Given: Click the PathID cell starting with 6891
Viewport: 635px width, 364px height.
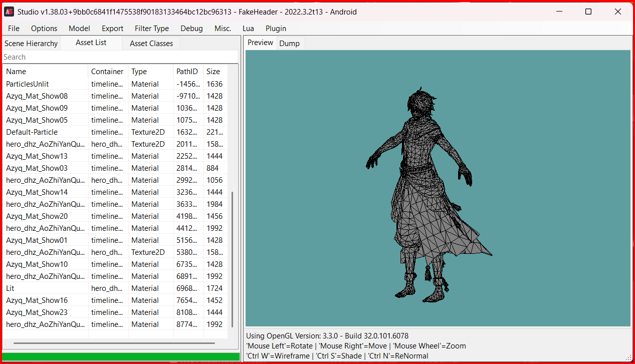Looking at the screenshot, I should [x=188, y=276].
